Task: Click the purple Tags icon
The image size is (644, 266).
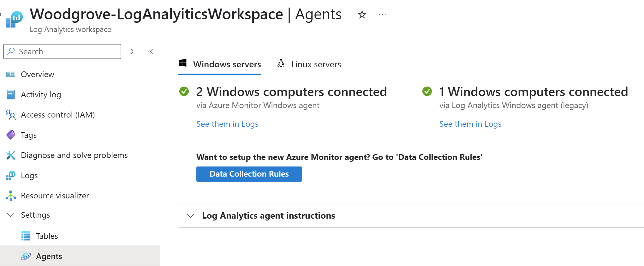Action: [x=11, y=135]
